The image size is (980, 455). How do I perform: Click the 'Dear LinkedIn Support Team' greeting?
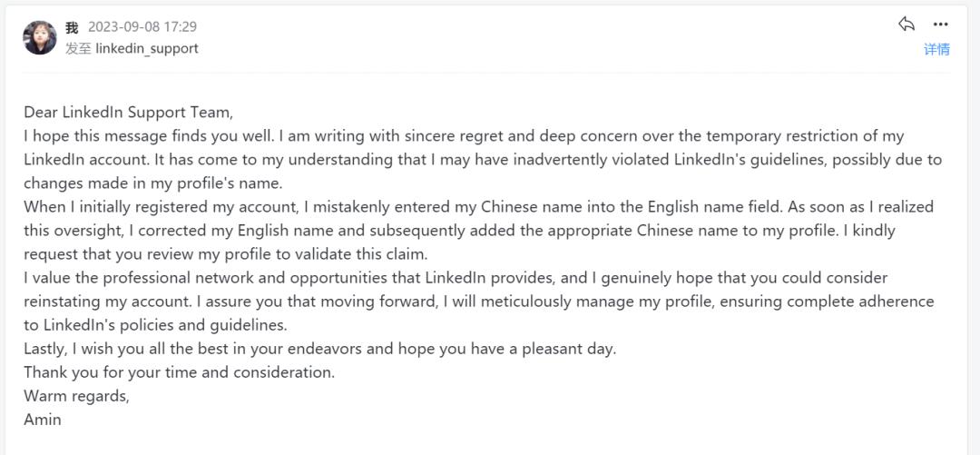coord(129,113)
